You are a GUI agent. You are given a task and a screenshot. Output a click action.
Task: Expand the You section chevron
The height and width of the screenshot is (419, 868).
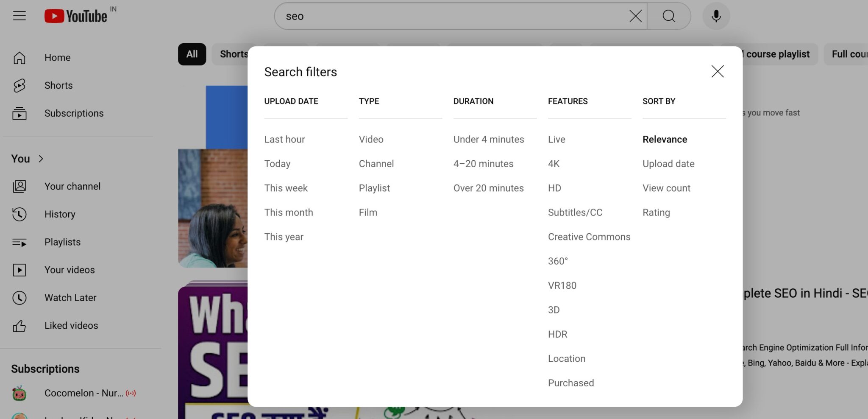click(x=41, y=159)
